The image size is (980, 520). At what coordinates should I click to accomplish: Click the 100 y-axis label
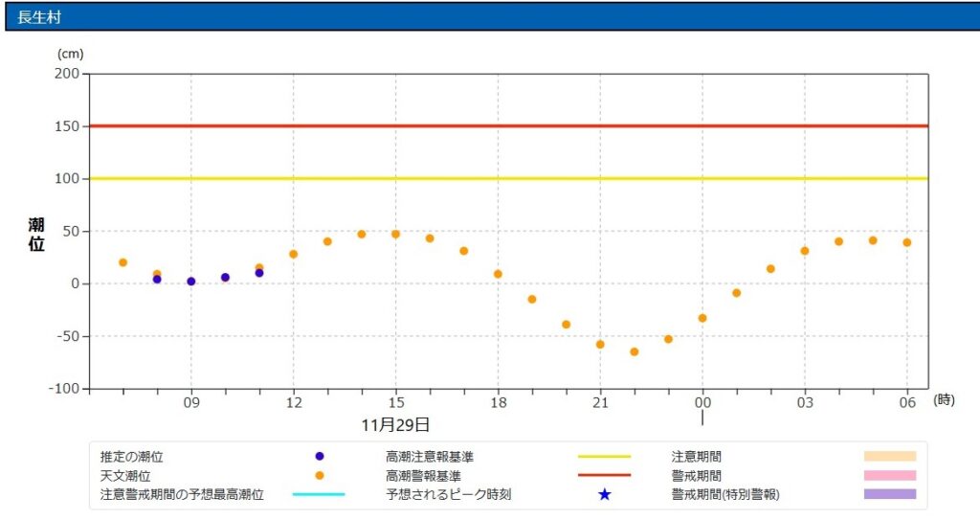tap(67, 178)
